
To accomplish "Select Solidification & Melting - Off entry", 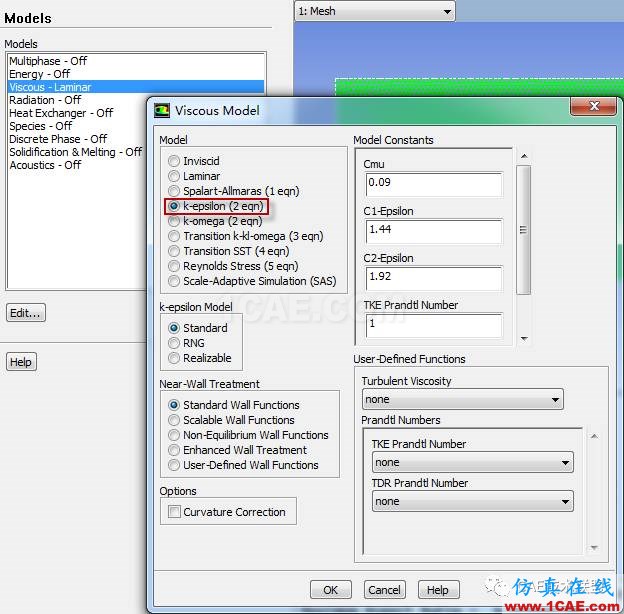I will [x=78, y=152].
